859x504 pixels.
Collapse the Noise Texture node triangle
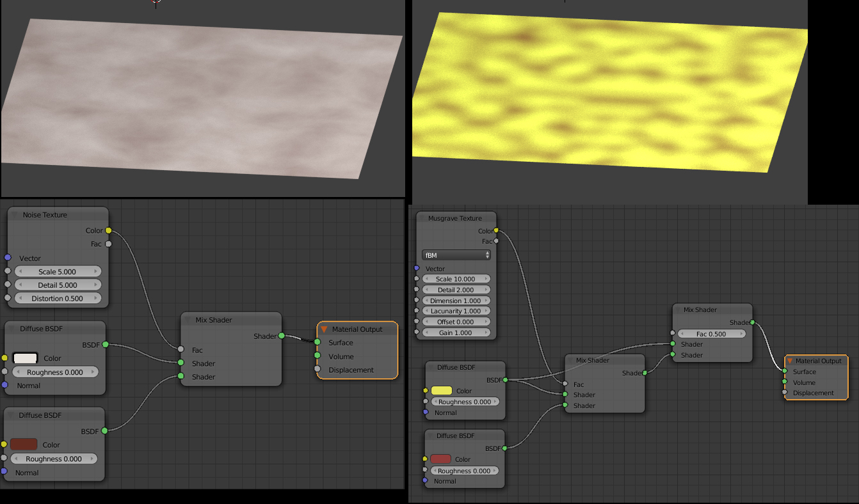[15, 215]
